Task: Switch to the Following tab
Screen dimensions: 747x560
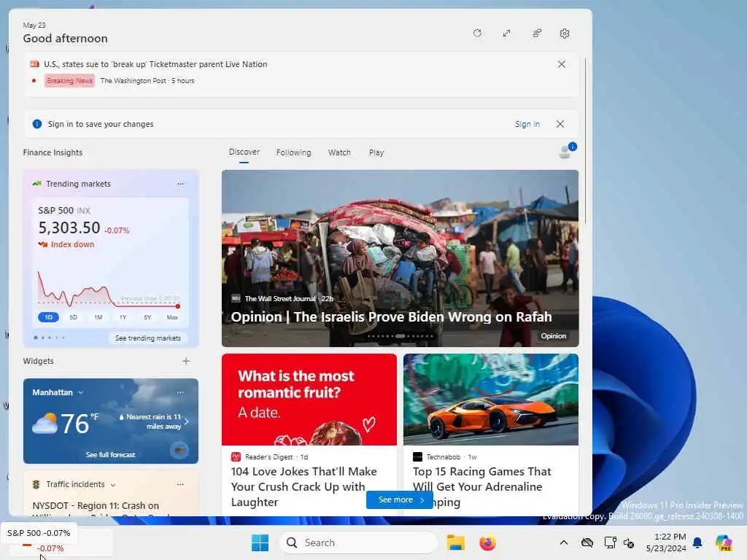Action: (293, 152)
